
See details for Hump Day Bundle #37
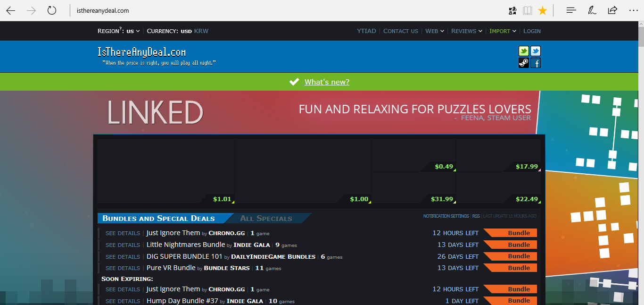click(123, 301)
